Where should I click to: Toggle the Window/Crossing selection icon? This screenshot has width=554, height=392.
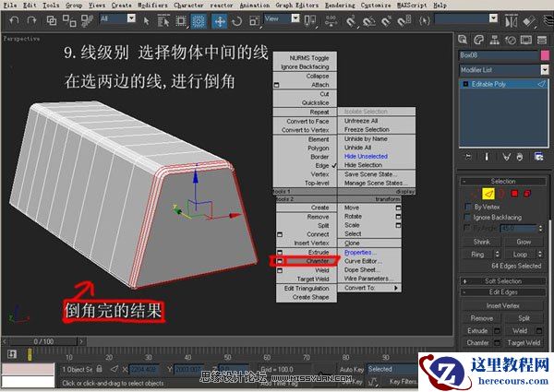coord(199,21)
